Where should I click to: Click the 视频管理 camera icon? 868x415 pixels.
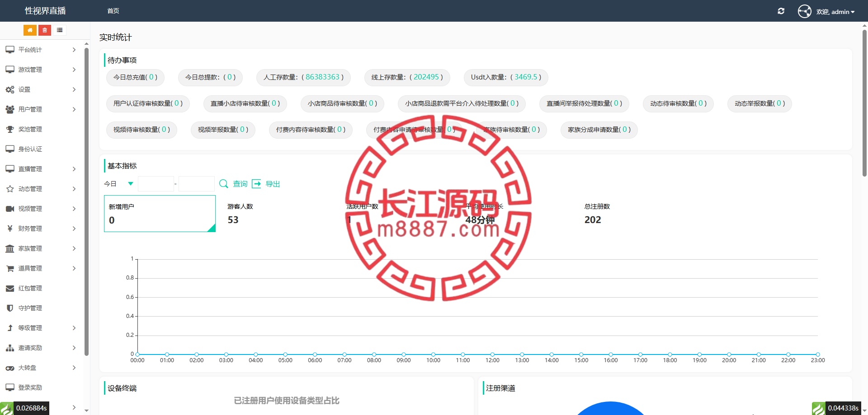coord(10,209)
